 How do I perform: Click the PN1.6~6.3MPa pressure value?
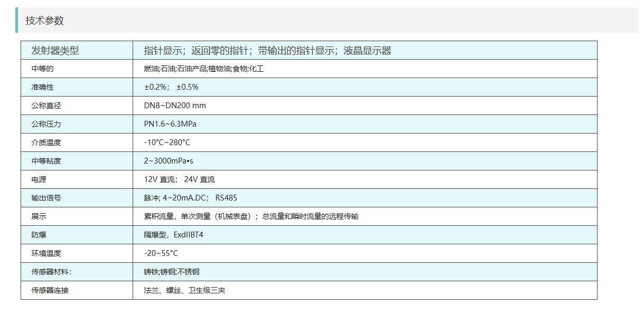[x=170, y=124]
